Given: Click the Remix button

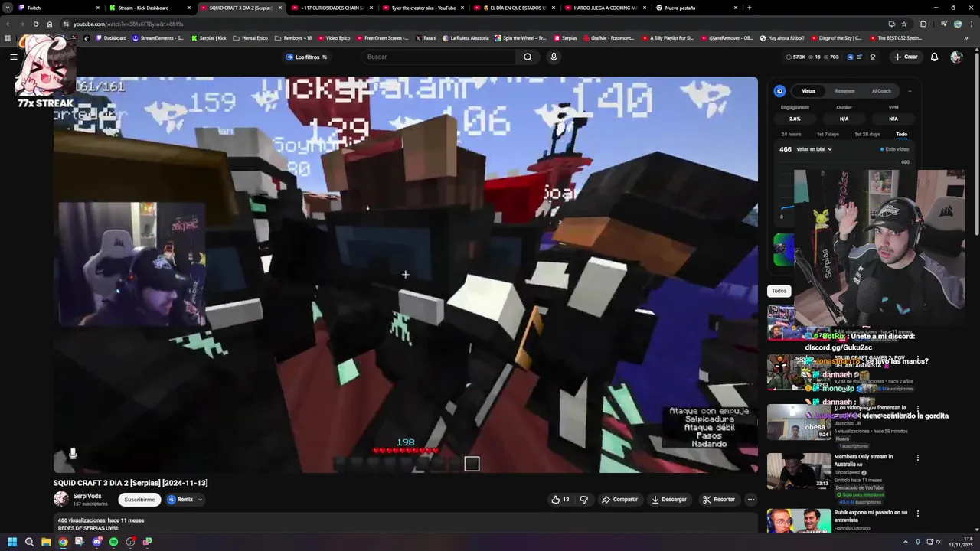Looking at the screenshot, I should [181, 500].
